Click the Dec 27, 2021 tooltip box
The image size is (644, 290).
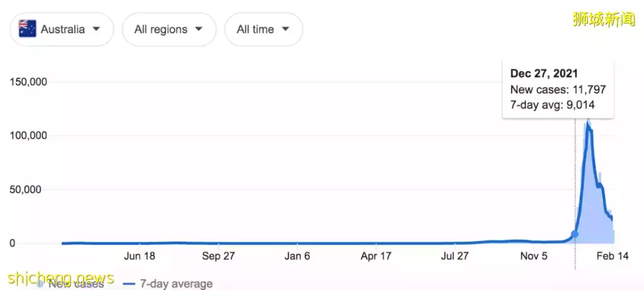point(558,90)
